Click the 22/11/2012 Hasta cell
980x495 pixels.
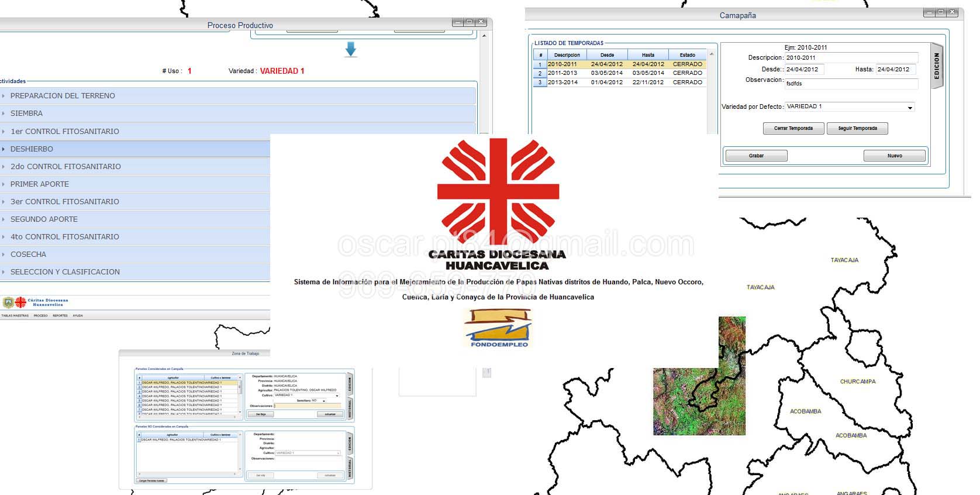pos(648,82)
